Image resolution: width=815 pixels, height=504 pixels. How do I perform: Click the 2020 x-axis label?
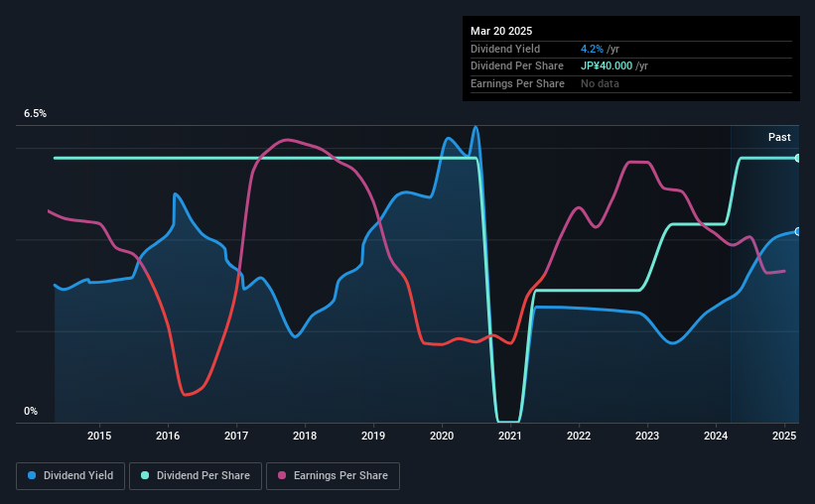[x=442, y=436]
